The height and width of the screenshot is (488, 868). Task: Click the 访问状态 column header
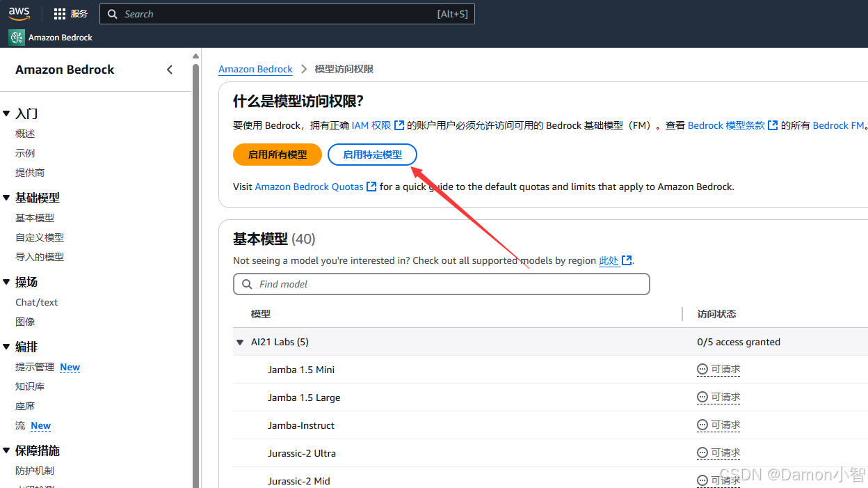[716, 314]
